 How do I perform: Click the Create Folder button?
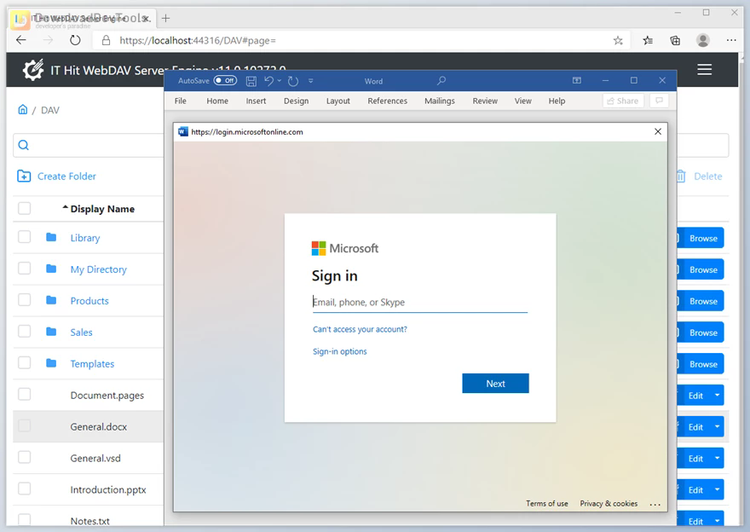point(56,176)
